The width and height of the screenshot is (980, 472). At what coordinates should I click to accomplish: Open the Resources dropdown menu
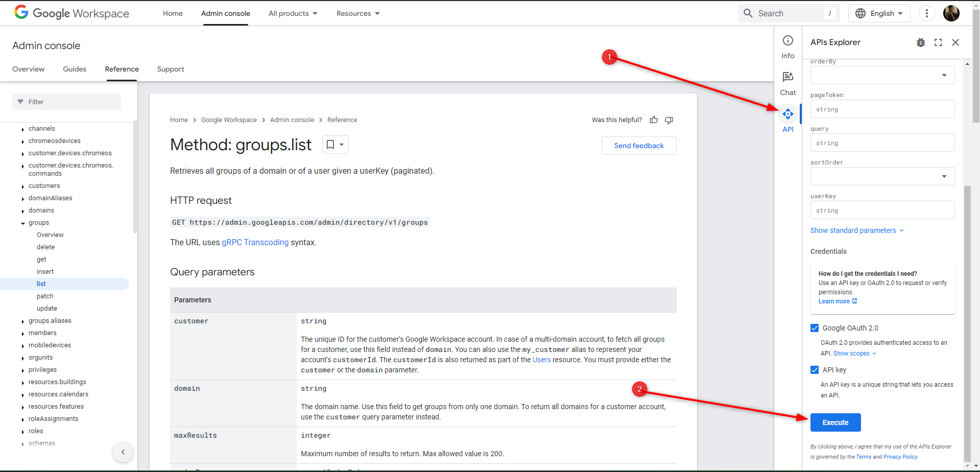coord(358,13)
